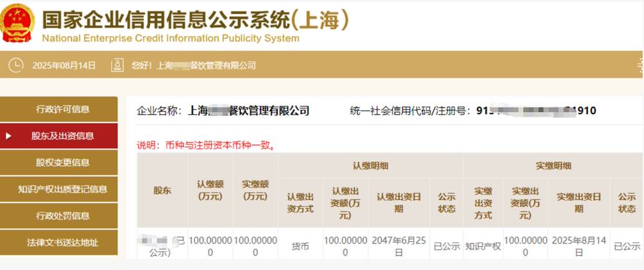Click the National Enterprise Credit Information subtitle
The height and width of the screenshot is (270, 644).
[x=171, y=39]
